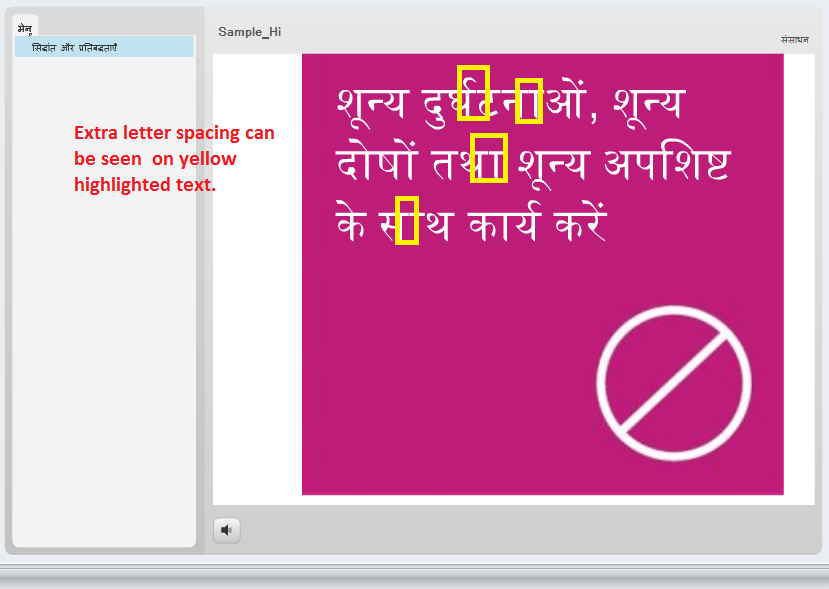
Task: Click the speaker audio button
Action: click(227, 530)
